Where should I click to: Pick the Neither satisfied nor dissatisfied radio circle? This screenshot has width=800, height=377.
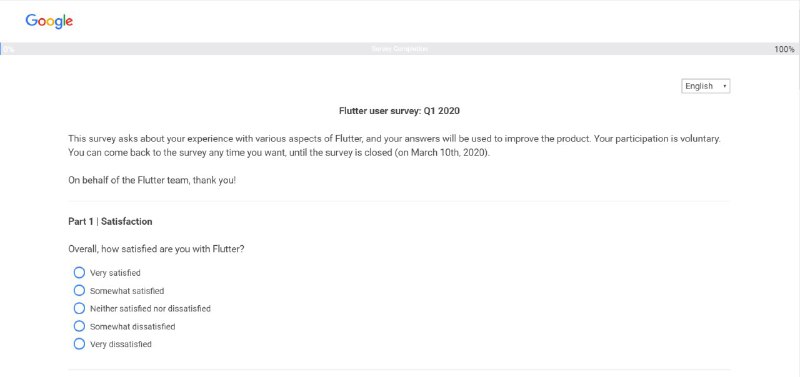(79, 308)
